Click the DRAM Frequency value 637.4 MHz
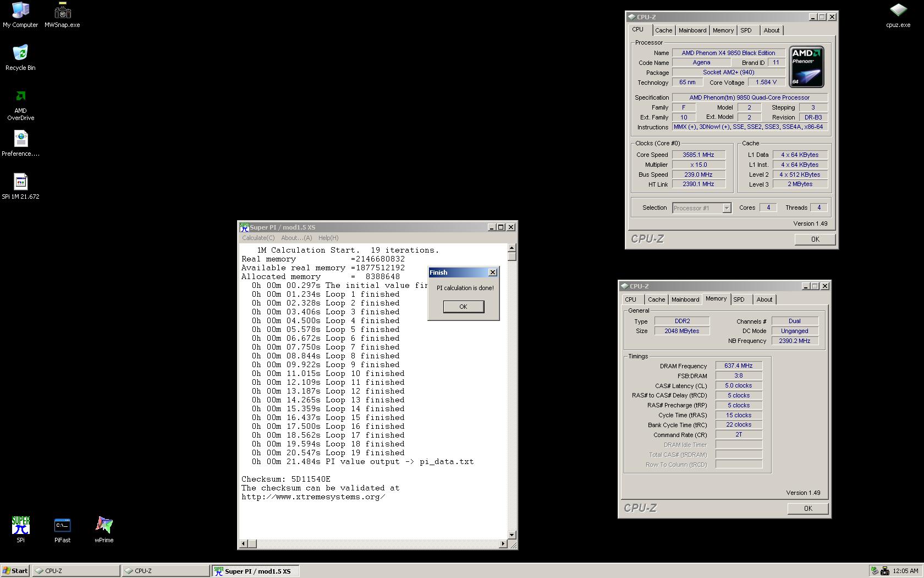 [739, 366]
